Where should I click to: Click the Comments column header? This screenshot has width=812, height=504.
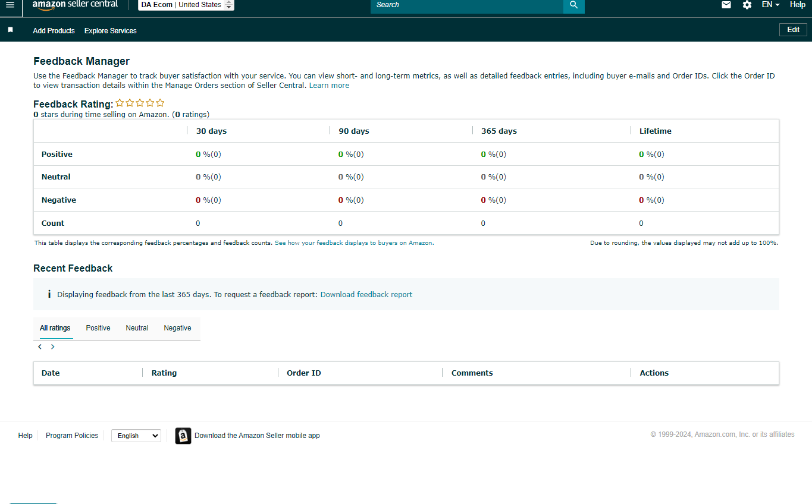pos(472,373)
